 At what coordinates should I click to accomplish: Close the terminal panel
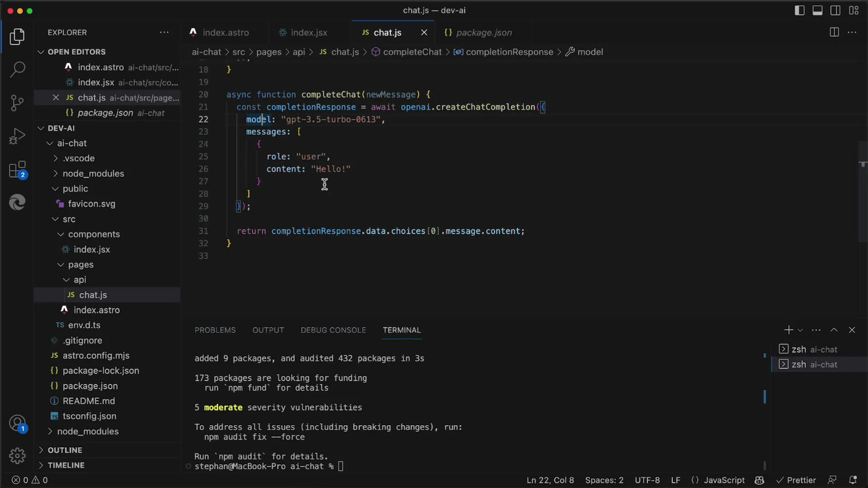coord(852,330)
